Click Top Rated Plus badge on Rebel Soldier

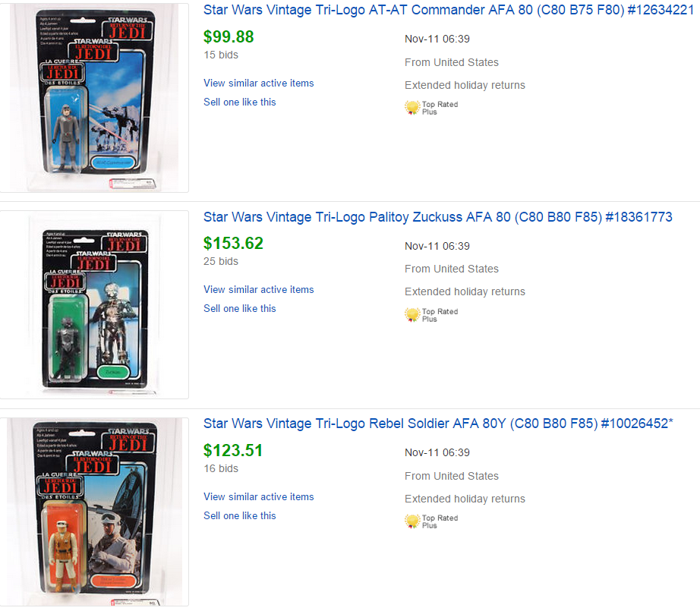pos(431,521)
